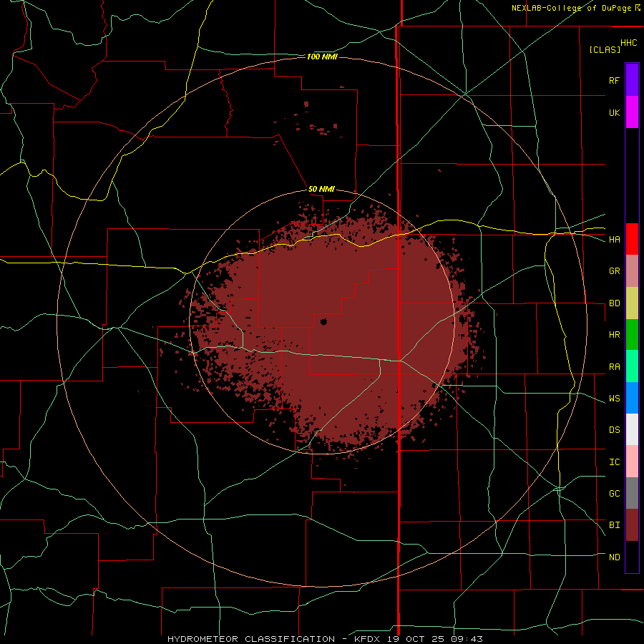Click the DS legend label
This screenshot has height=644, width=644.
(x=615, y=430)
